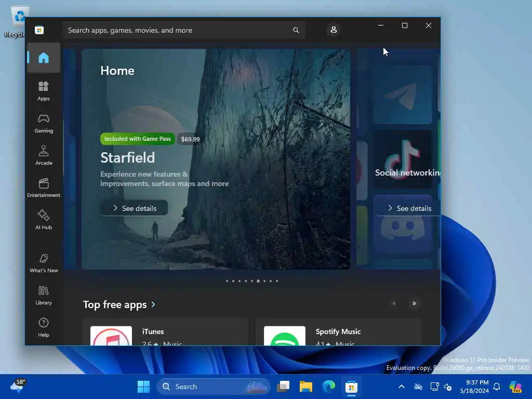Open the Apps section
This screenshot has height=399, width=532.
point(44,91)
